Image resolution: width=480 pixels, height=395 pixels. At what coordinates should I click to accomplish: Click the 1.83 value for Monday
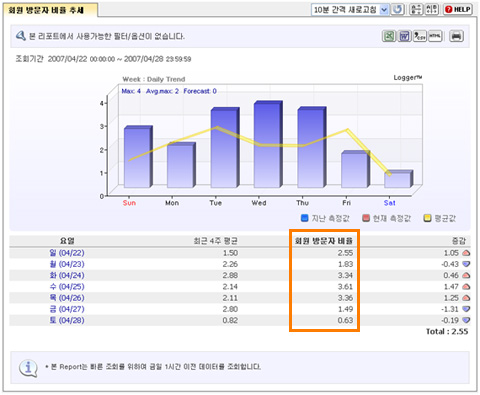pyautogui.click(x=345, y=264)
